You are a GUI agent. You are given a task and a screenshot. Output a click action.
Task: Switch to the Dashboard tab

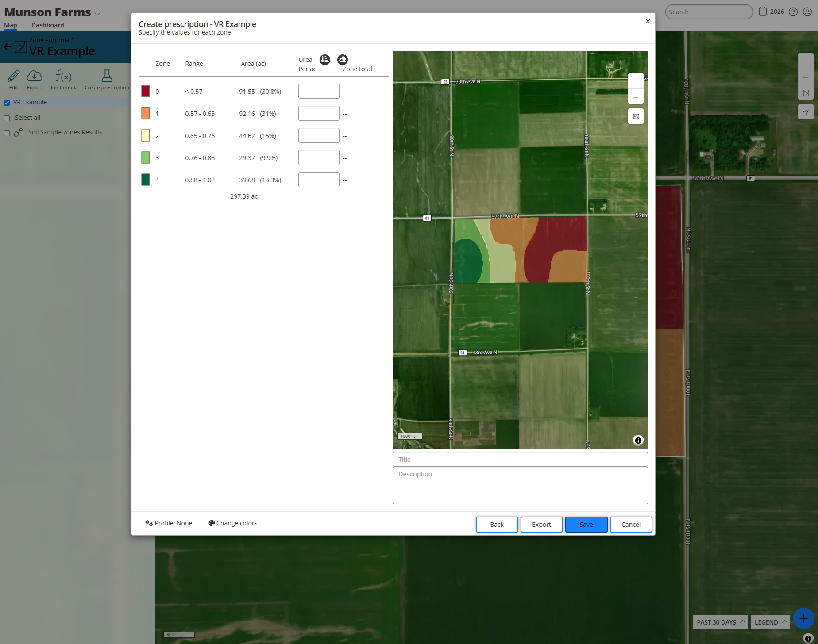point(48,25)
